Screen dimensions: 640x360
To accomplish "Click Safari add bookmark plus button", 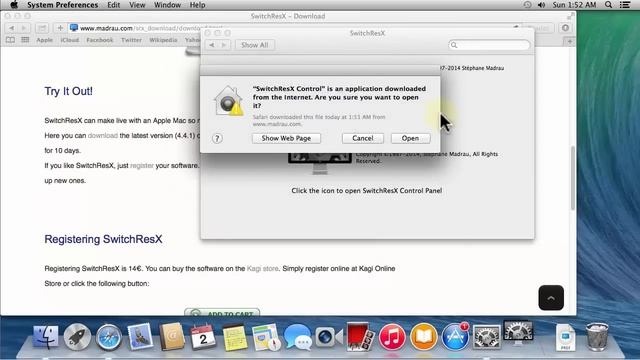I will tap(60, 28).
